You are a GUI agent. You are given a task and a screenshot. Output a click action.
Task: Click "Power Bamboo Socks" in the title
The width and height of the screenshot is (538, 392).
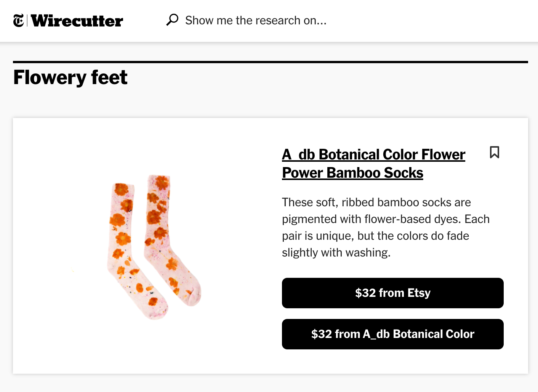[x=352, y=173]
